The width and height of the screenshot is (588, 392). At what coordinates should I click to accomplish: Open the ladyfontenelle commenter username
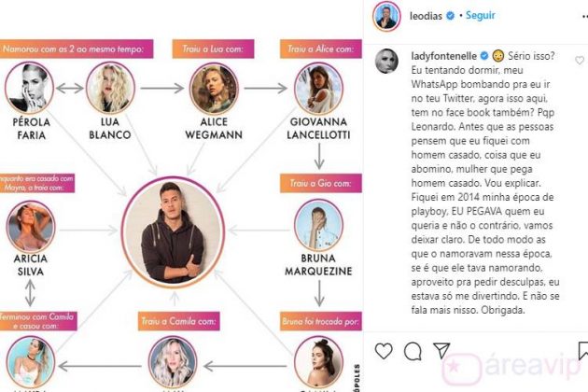pyautogui.click(x=444, y=56)
